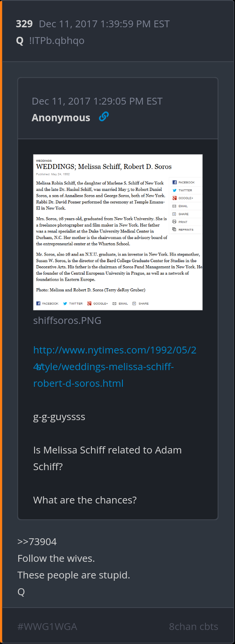Click the Google+ icon in article sidebar

(175, 198)
